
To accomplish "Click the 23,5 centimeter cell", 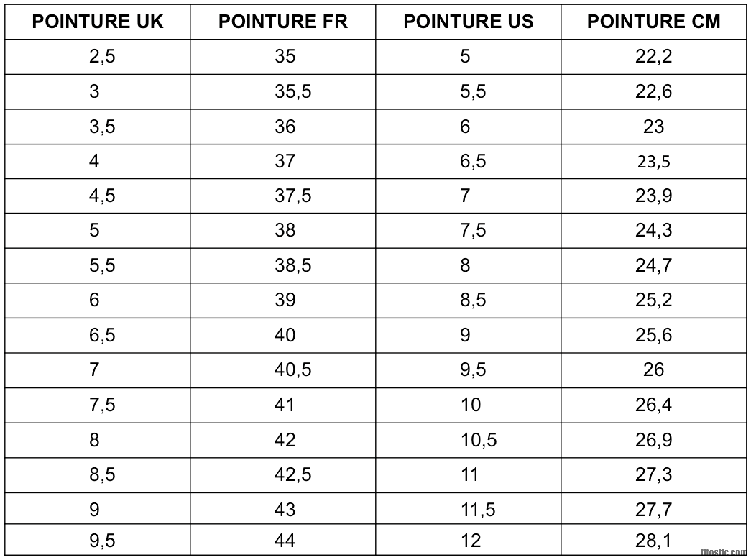I will point(653,162).
